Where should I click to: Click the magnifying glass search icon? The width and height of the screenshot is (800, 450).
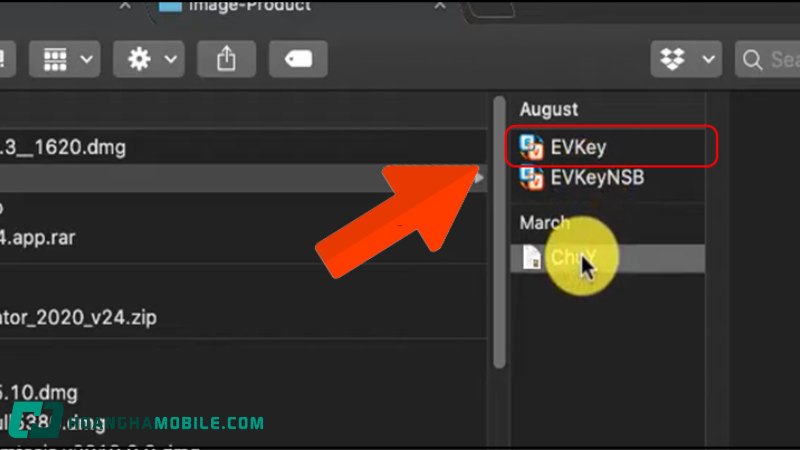753,59
